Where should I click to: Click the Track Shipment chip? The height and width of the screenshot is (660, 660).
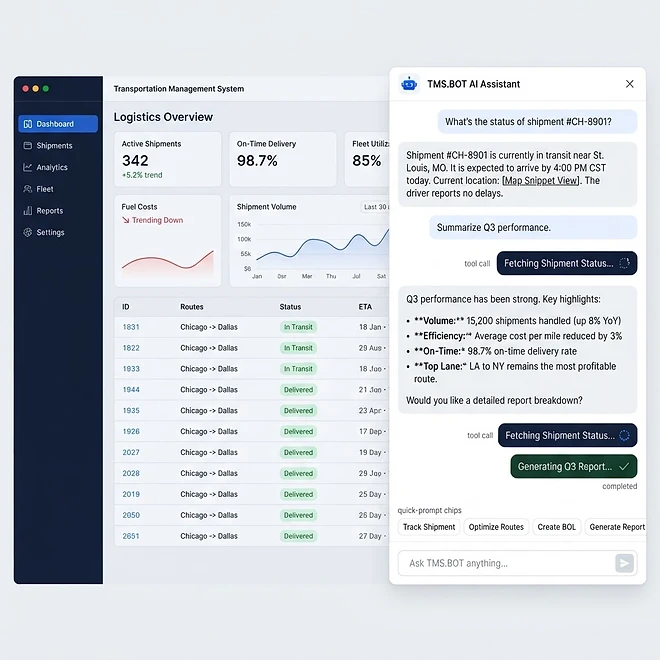[429, 527]
